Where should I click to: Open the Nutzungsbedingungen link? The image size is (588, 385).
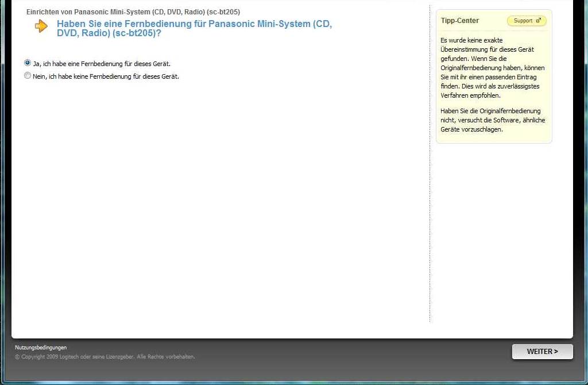[41, 348]
